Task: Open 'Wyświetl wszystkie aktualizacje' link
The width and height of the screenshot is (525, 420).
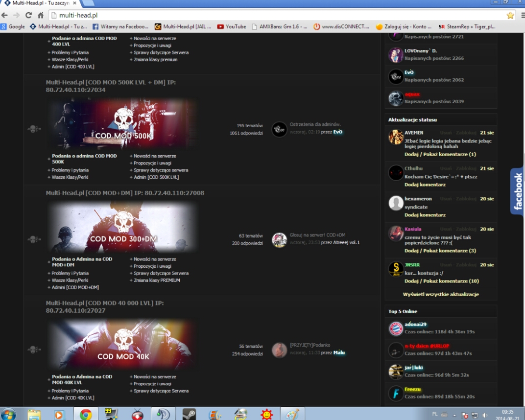Action: tap(440, 294)
